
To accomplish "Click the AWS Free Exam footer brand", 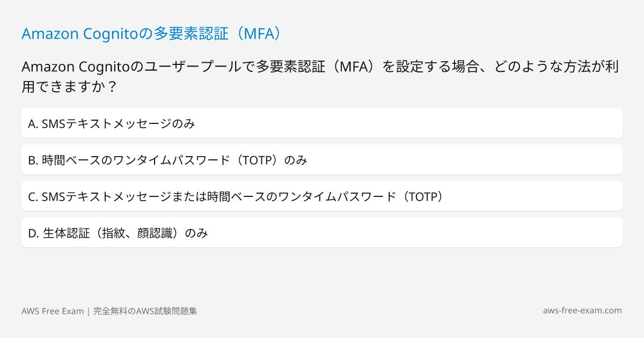I will pos(53,311).
